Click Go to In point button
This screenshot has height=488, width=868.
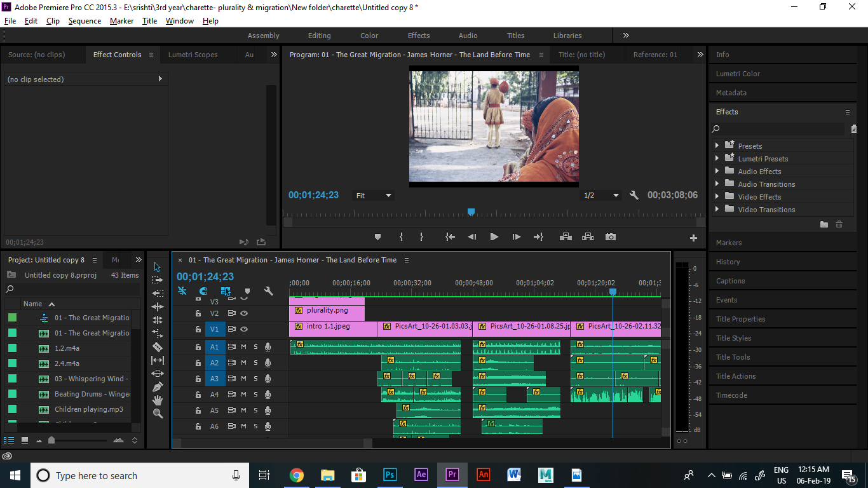pyautogui.click(x=451, y=237)
